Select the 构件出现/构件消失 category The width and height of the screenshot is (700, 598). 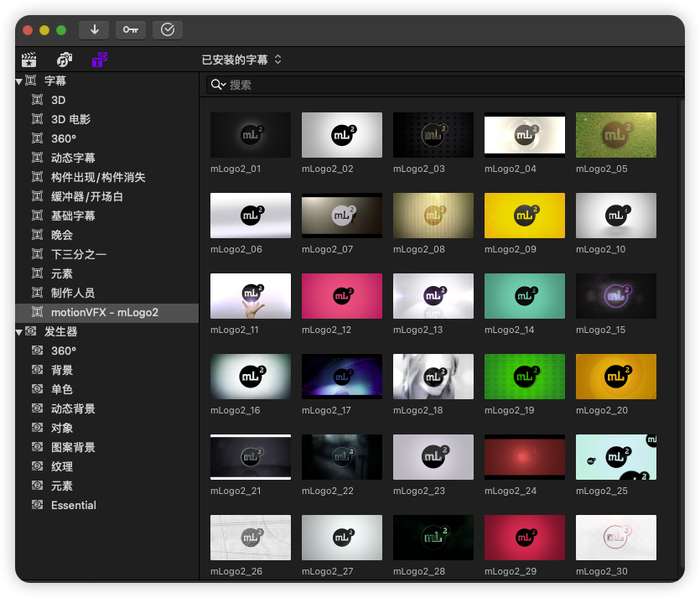pos(107,177)
